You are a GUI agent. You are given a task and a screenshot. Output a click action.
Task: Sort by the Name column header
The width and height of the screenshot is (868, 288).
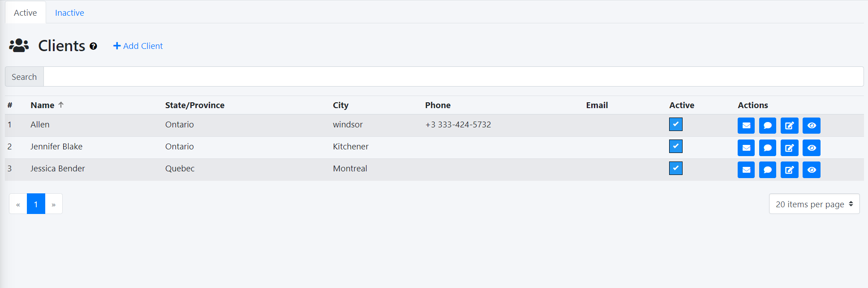(43, 105)
